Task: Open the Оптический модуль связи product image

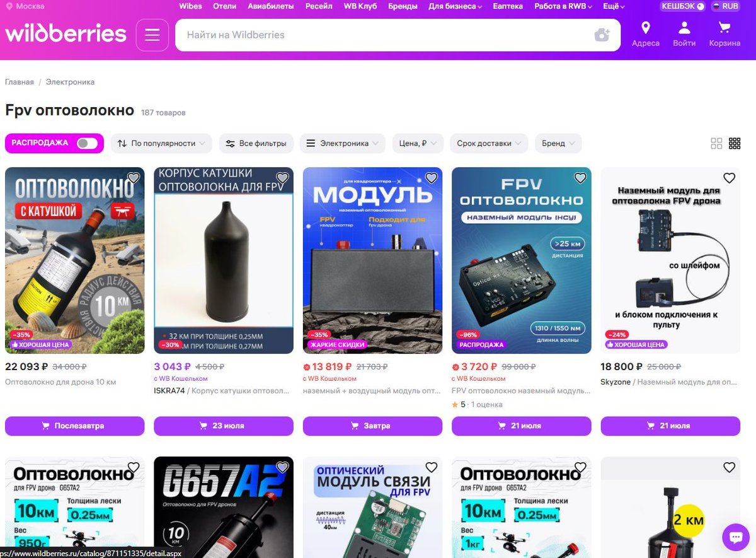Action: 372,508
